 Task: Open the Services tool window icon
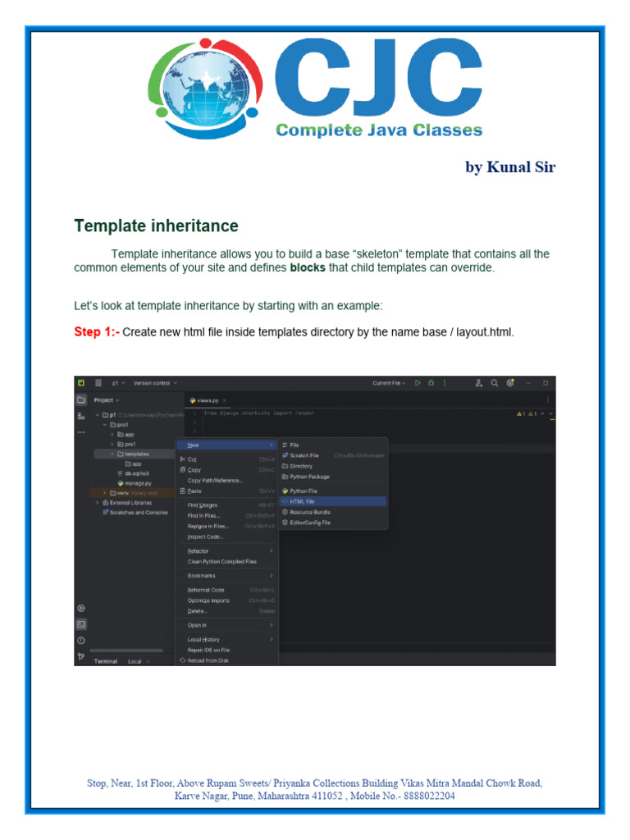click(x=81, y=608)
